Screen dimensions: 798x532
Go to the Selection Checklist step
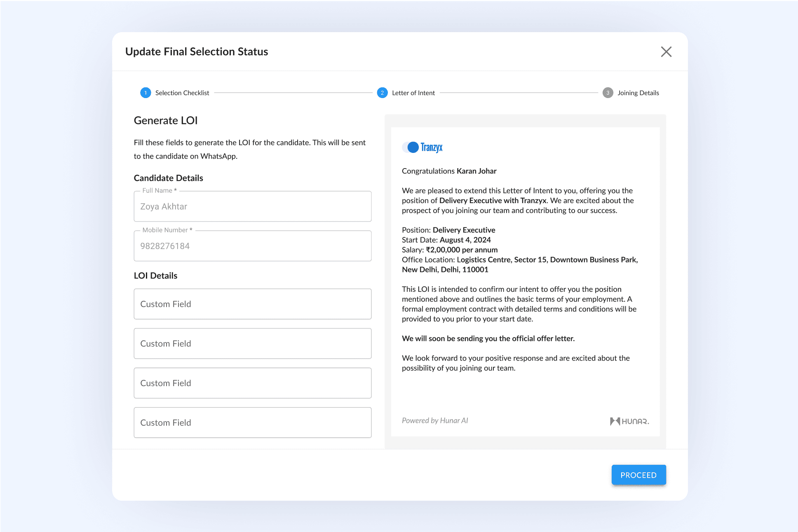pos(182,93)
